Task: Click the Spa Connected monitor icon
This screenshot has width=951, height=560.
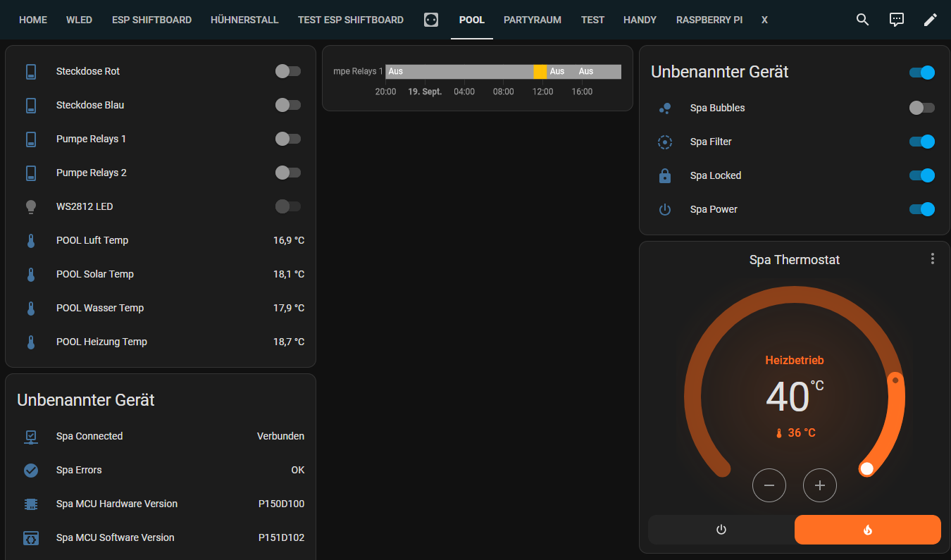Action: click(30, 436)
